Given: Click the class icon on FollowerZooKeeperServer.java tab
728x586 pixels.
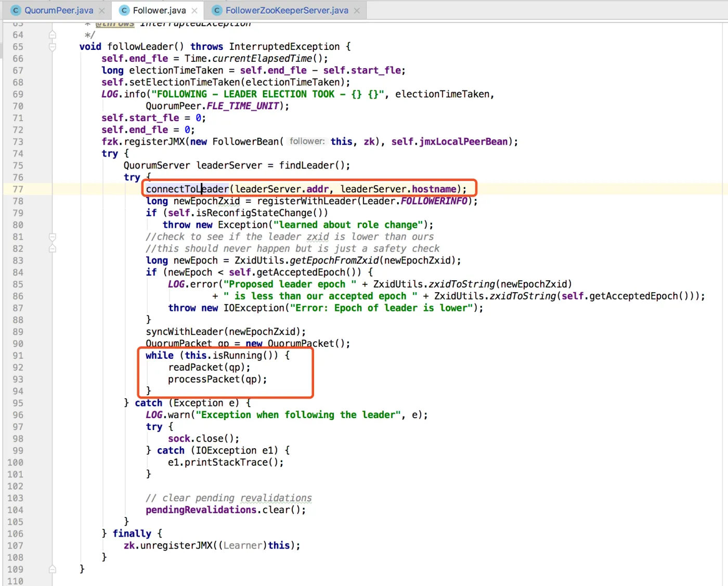Looking at the screenshot, I should tap(217, 10).
